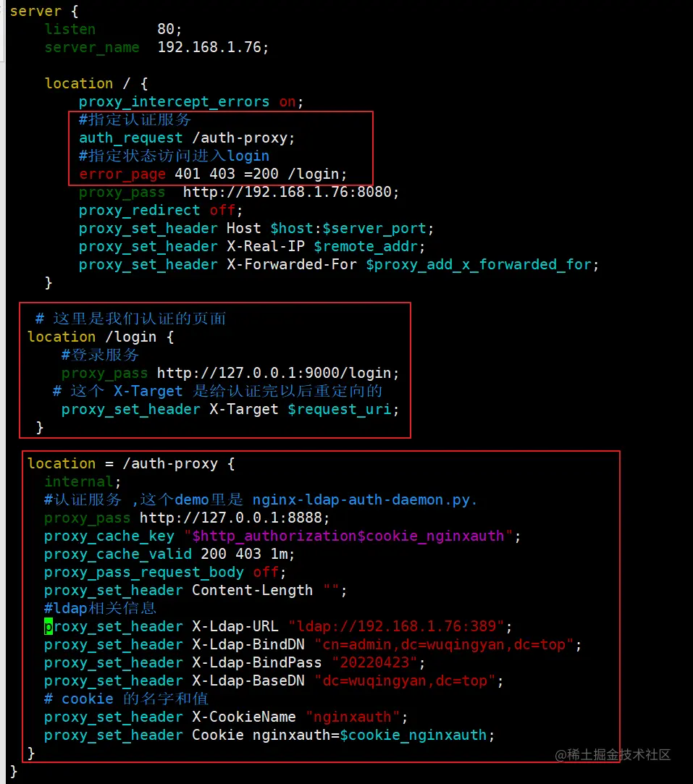The image size is (693, 784).
Task: Click the Cookie nginxauth=$cookie_nginxauth line
Action: click(269, 735)
